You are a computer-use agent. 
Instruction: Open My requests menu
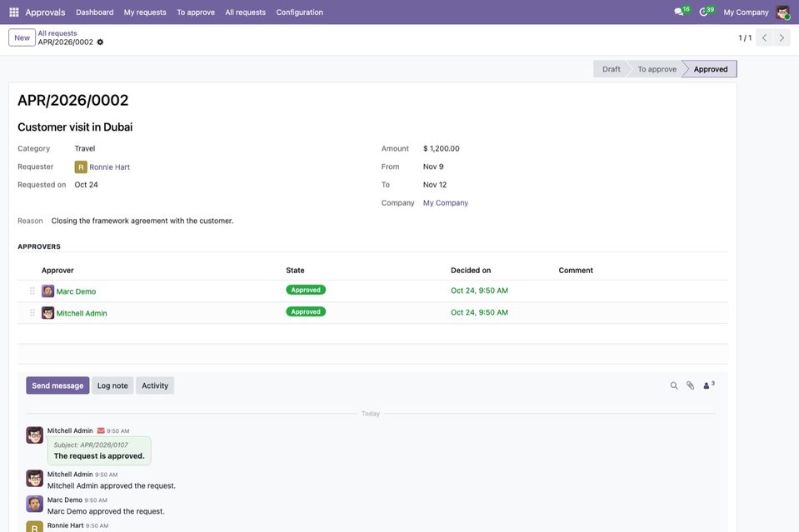point(145,12)
